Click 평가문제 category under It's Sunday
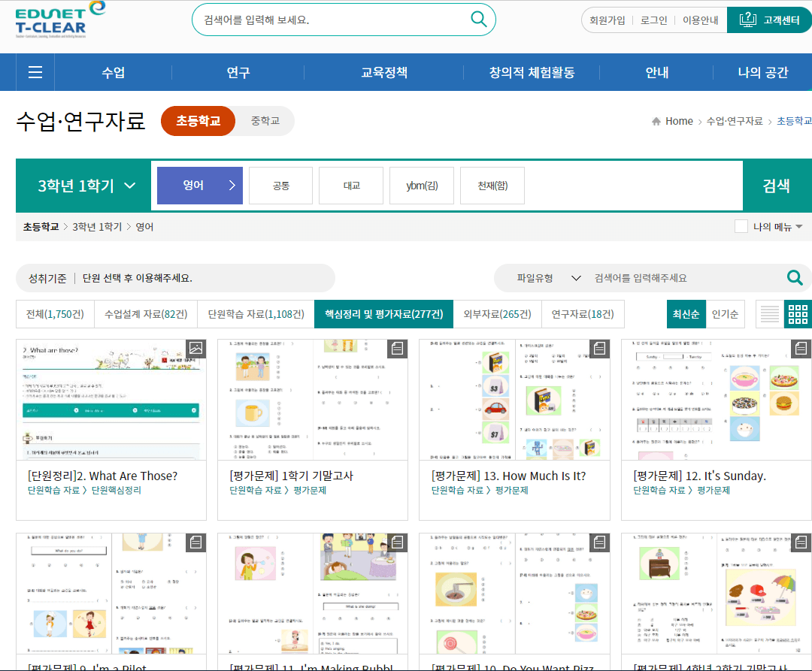Viewport: 812px width, 671px height. pos(713,490)
